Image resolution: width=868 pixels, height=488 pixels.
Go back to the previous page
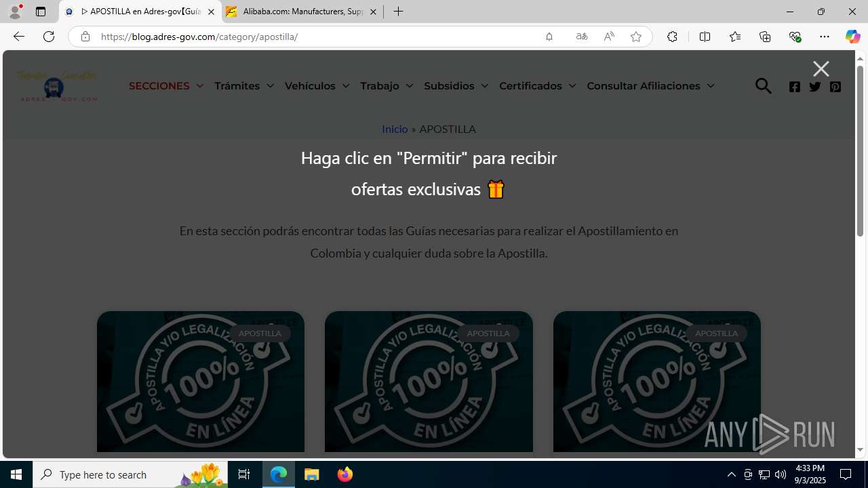point(18,37)
